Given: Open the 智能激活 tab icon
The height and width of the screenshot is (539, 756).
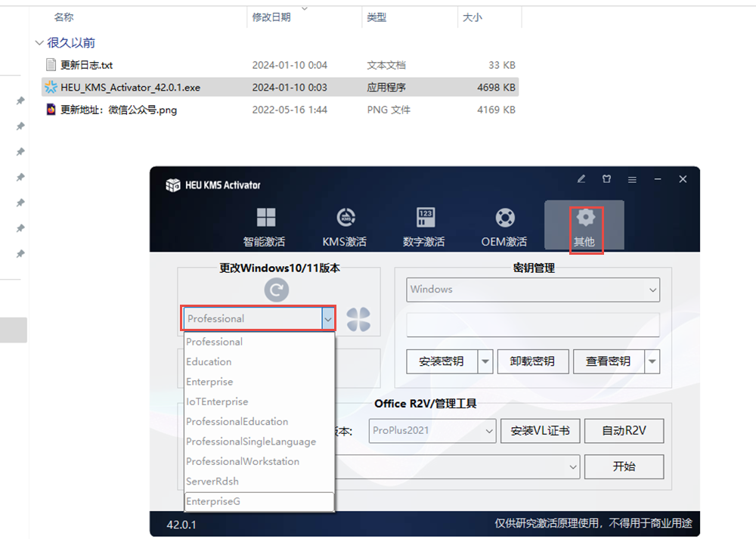Looking at the screenshot, I should (x=265, y=218).
